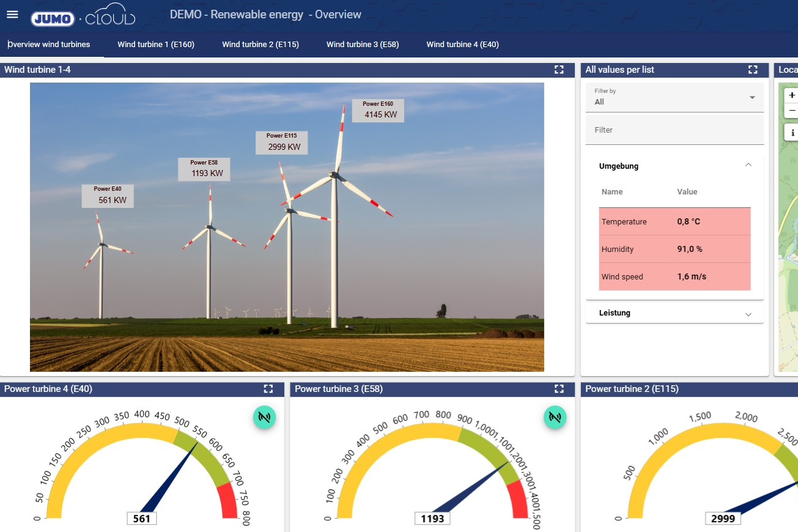Expand Wind turbine 1-4 panel to fullscreen

click(x=558, y=70)
